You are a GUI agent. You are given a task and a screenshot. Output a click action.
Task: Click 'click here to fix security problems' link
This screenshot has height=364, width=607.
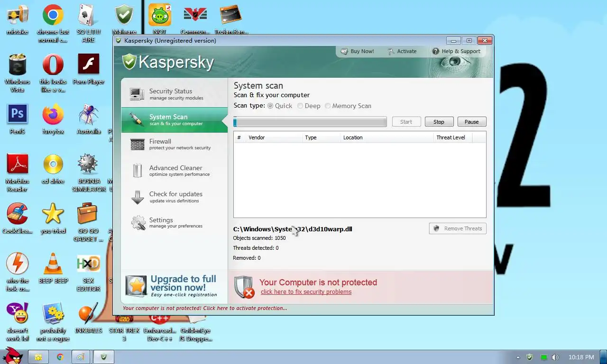coord(306,292)
